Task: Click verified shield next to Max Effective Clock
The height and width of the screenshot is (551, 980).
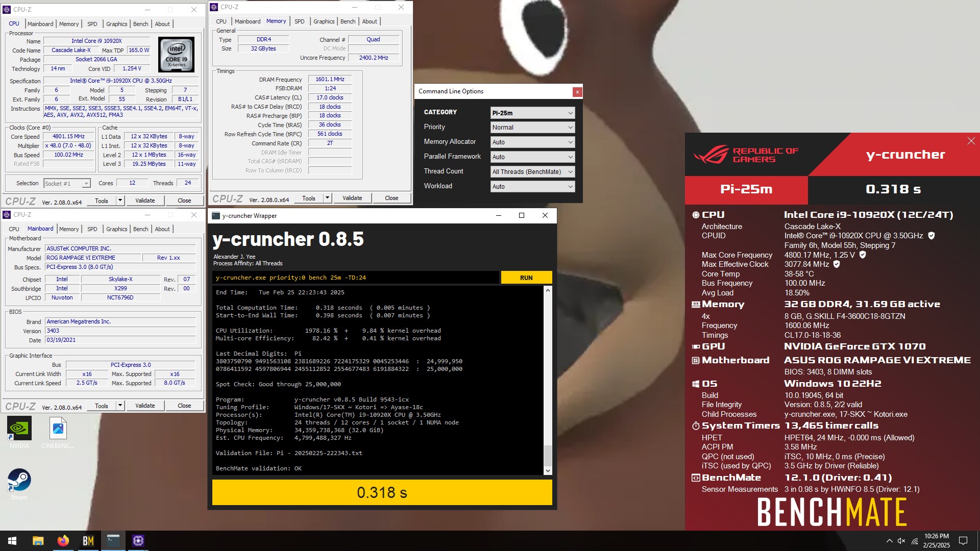Action: tap(837, 264)
